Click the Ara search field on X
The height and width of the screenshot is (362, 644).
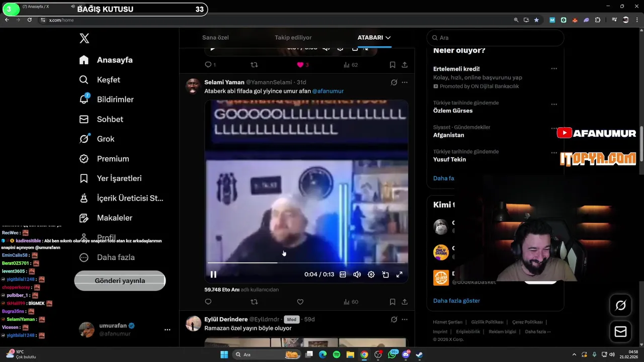pyautogui.click(x=496, y=38)
